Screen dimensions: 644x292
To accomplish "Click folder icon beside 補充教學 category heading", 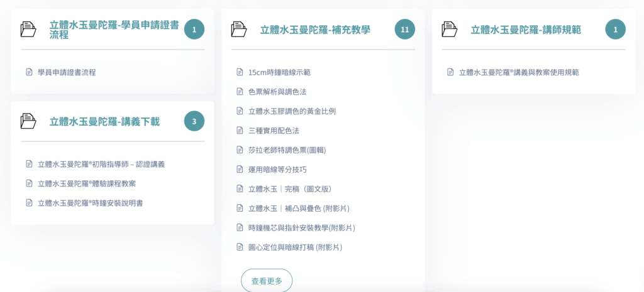I will pyautogui.click(x=239, y=30).
